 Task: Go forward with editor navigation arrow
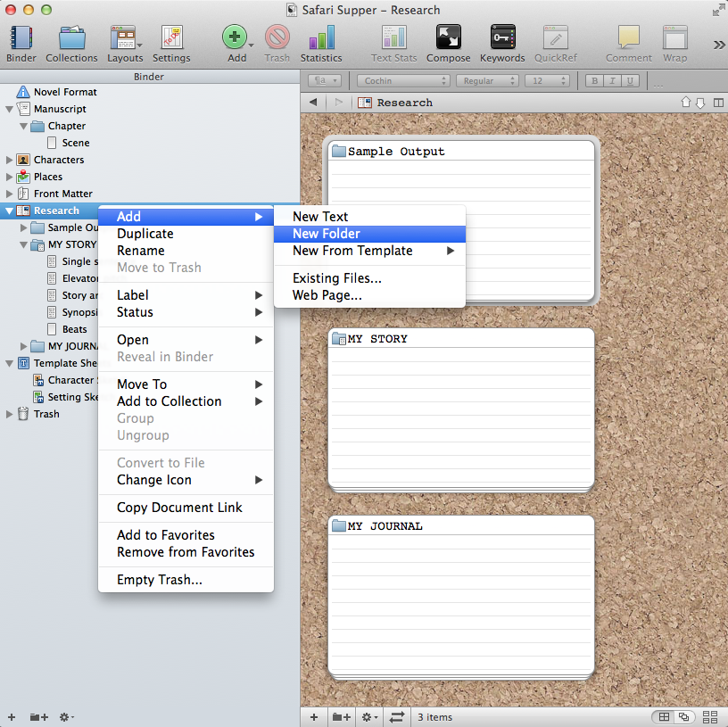click(x=338, y=102)
